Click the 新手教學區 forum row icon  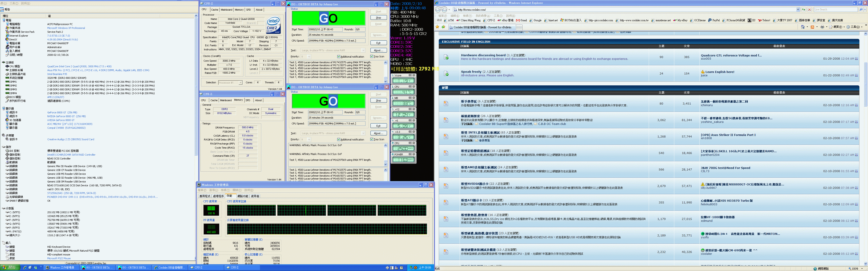click(x=446, y=103)
